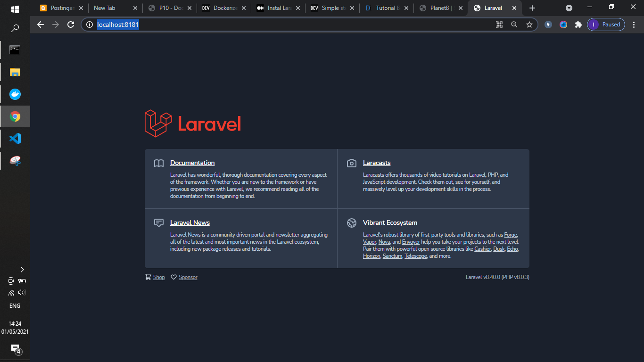Switch to the Postingan Blogger tab
Screen dimensions: 644x362
point(61,8)
